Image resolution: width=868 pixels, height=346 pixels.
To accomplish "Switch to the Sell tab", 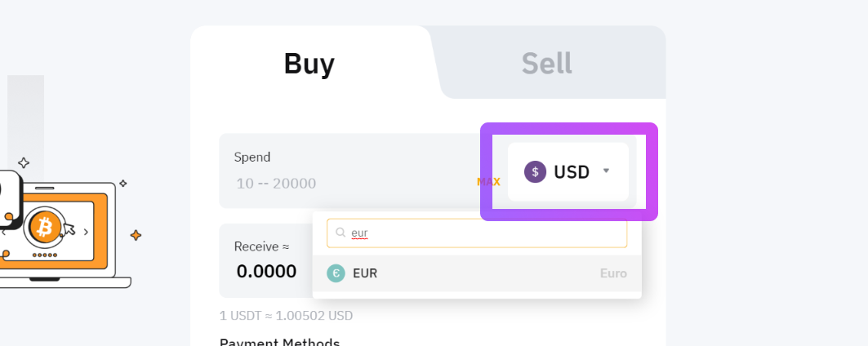I will pos(546,64).
